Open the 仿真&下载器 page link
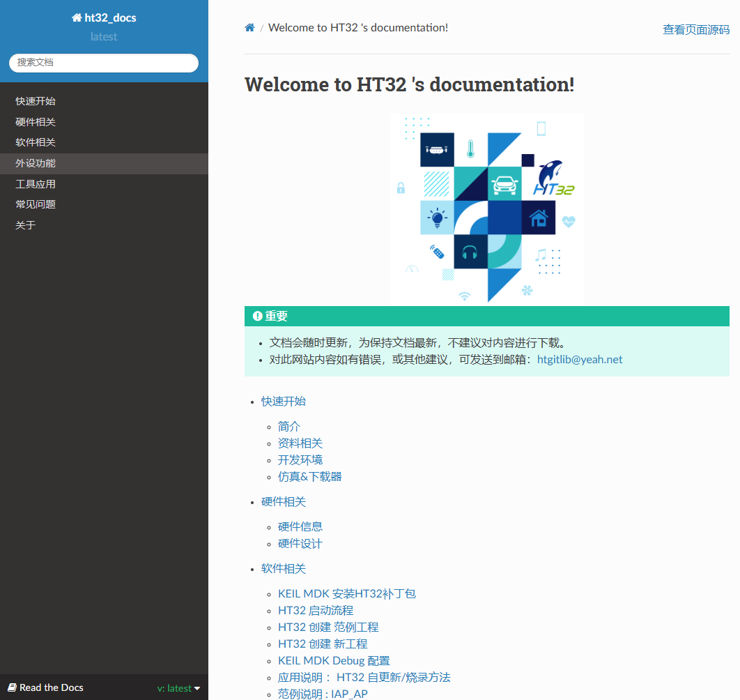Image resolution: width=740 pixels, height=700 pixels. tap(309, 477)
